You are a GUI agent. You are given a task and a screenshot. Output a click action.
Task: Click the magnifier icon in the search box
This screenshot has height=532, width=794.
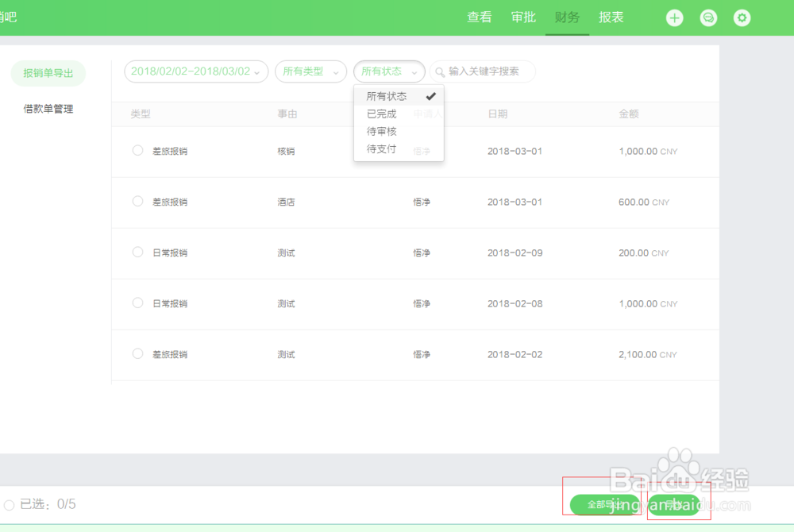point(440,72)
